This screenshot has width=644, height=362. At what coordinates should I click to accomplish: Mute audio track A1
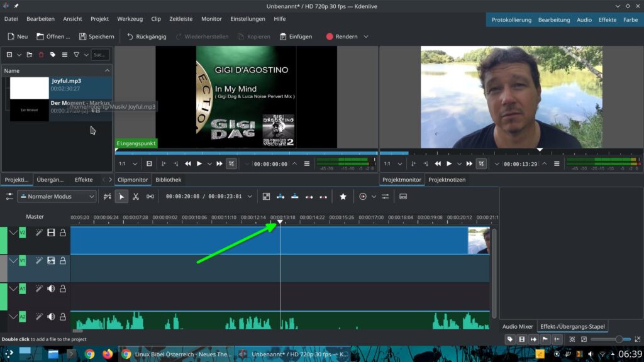pos(51,289)
